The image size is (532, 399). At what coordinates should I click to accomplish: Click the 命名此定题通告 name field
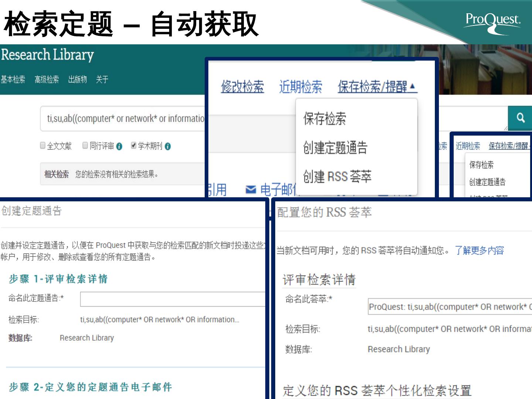(x=173, y=299)
